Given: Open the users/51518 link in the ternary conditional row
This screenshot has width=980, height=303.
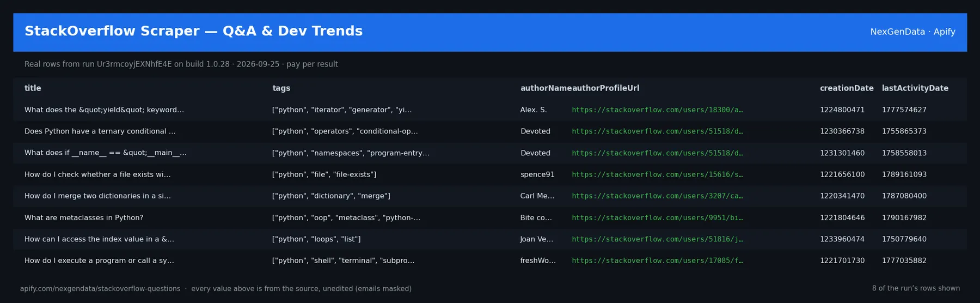Looking at the screenshot, I should (657, 131).
